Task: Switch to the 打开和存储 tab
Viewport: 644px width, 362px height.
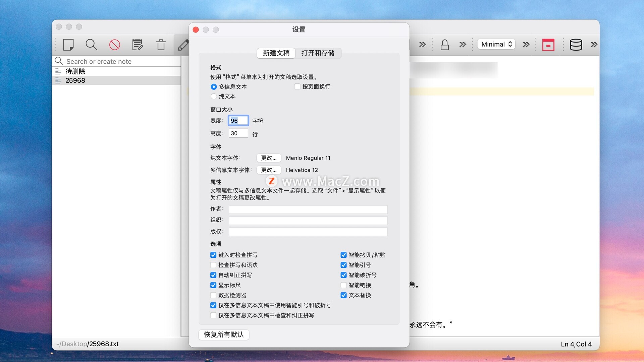Action: (x=318, y=53)
